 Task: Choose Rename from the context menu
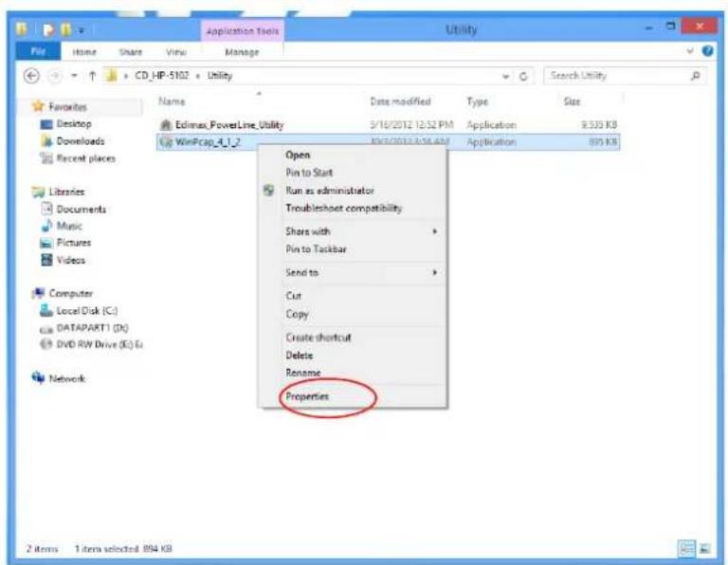point(303,373)
